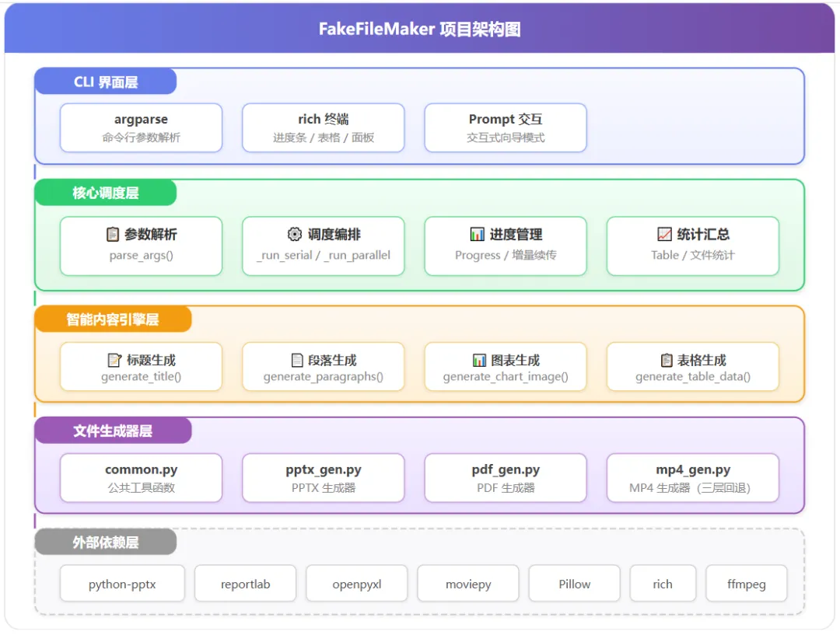Select the Prompt 交互 card
Screen dimensions: 840x635
point(506,128)
